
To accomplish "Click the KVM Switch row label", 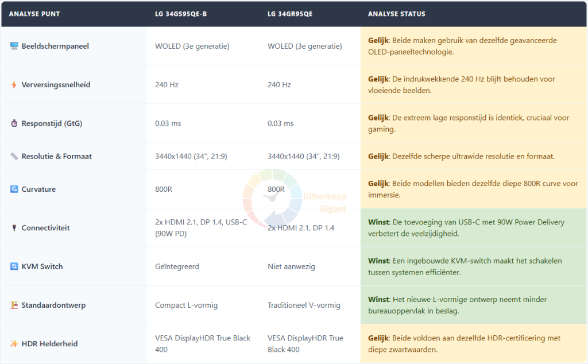I will pyautogui.click(x=42, y=266).
